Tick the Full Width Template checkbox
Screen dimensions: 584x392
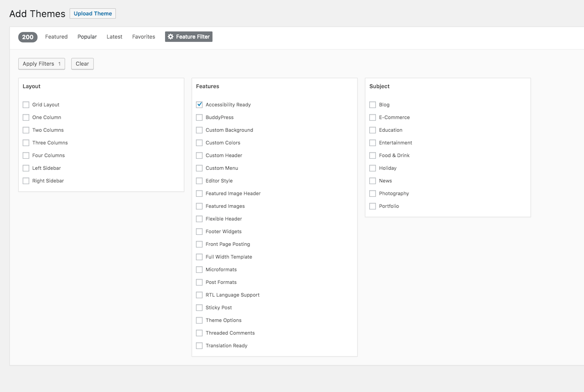coord(199,256)
